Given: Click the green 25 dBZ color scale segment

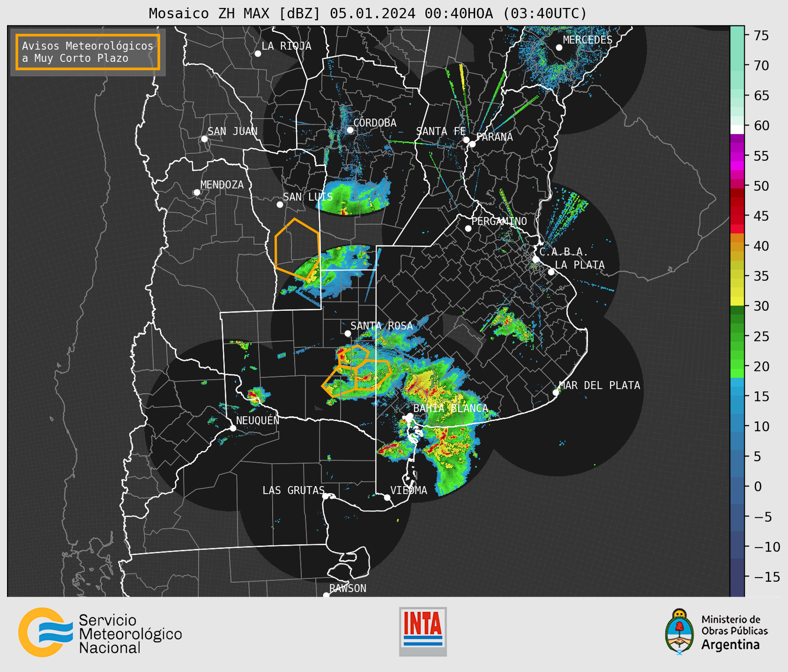Looking at the screenshot, I should (737, 336).
